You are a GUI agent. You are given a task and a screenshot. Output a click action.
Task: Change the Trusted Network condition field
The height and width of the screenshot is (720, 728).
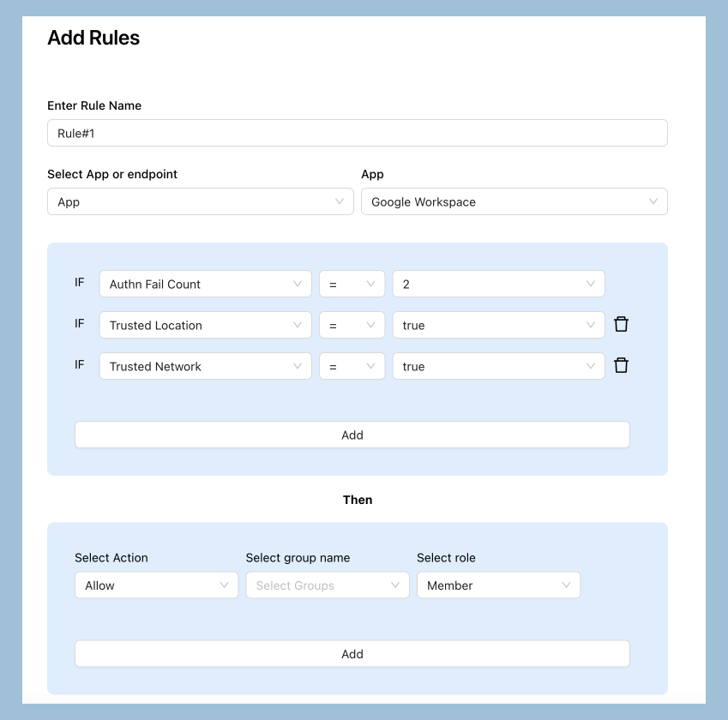pyautogui.click(x=205, y=367)
